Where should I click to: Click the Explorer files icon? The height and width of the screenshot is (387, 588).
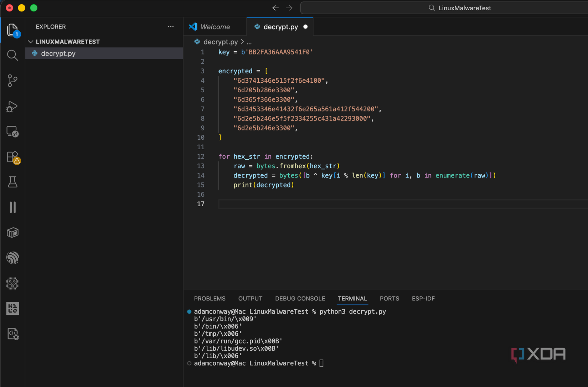coord(12,30)
